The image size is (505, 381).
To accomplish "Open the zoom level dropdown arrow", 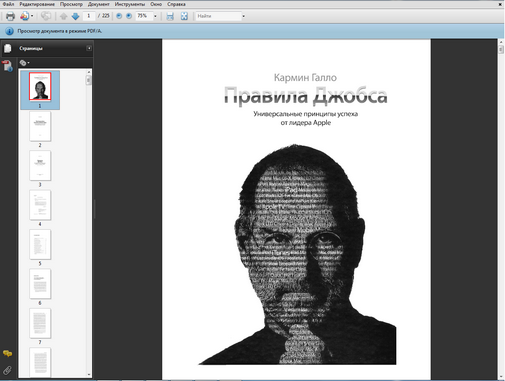I will pos(155,16).
